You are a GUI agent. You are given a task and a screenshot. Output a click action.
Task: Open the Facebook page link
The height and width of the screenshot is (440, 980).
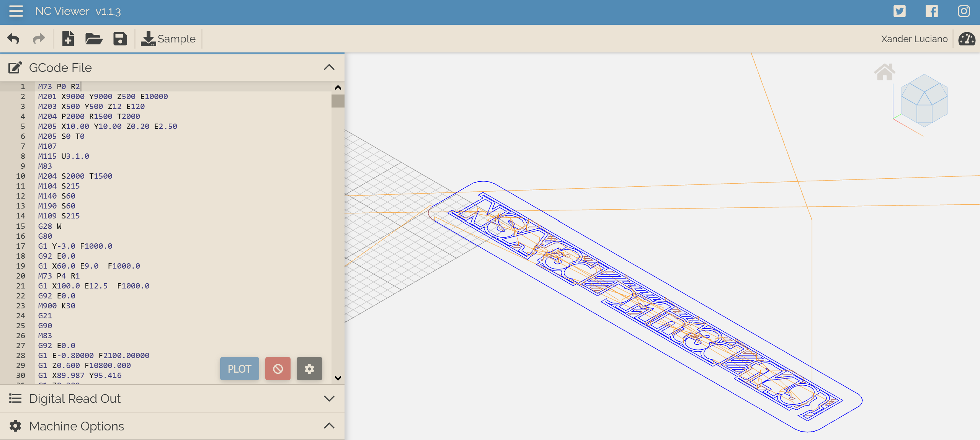point(931,11)
